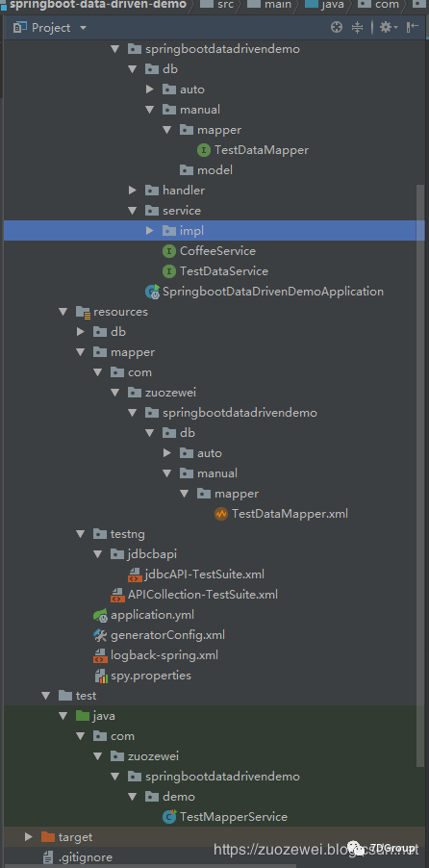Image resolution: width=429 pixels, height=868 pixels.
Task: Select TestMapperService in the tree
Action: coord(234,817)
